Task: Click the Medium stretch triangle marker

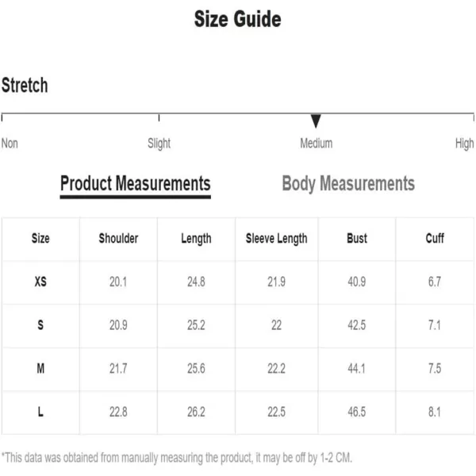Action: pos(316,121)
